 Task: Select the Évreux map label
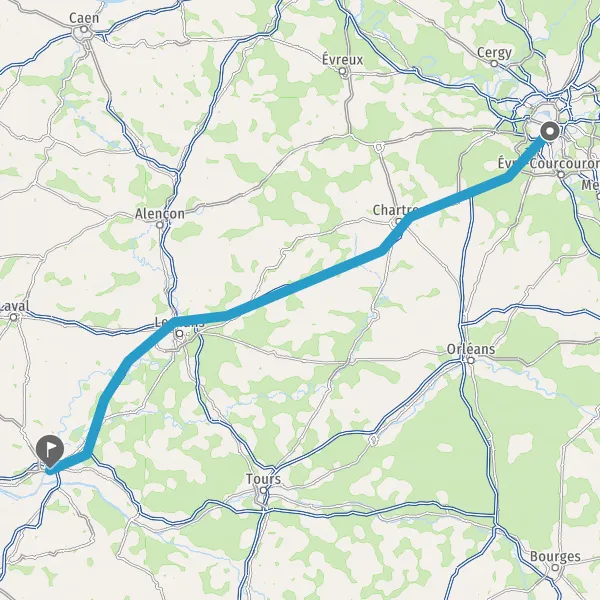click(342, 59)
